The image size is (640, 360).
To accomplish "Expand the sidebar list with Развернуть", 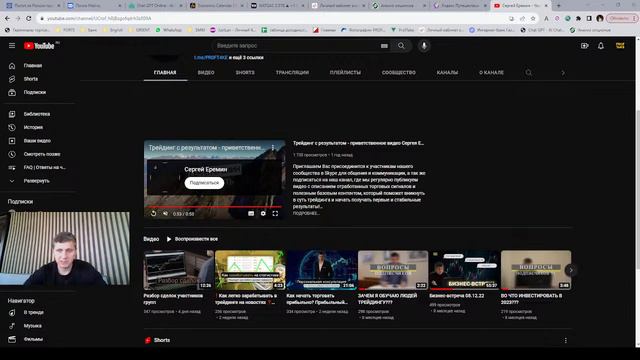I will (x=36, y=181).
